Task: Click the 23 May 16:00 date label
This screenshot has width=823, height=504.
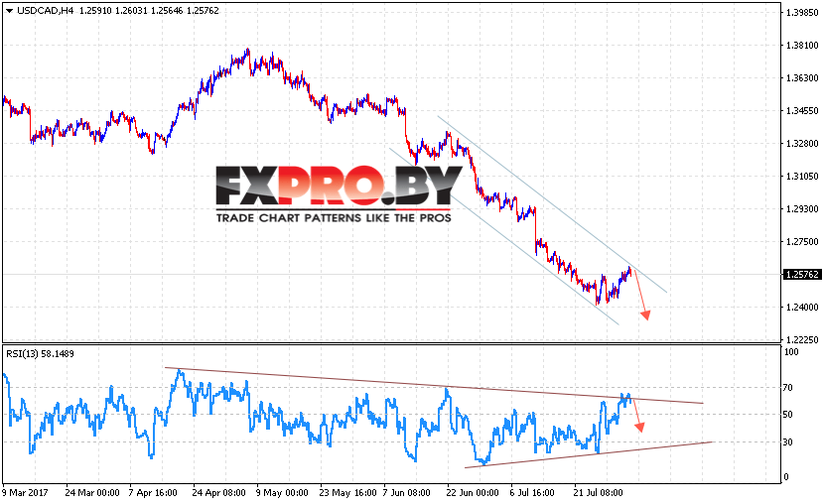Action: tap(348, 493)
